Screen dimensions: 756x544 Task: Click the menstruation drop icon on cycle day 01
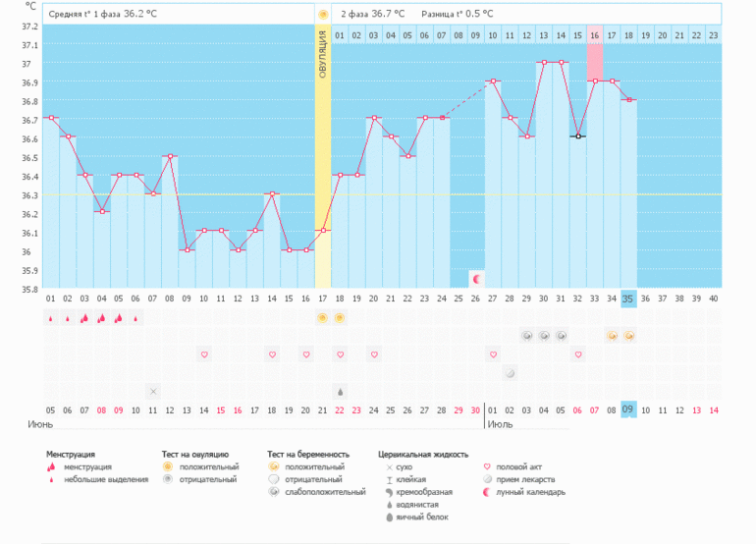49,318
